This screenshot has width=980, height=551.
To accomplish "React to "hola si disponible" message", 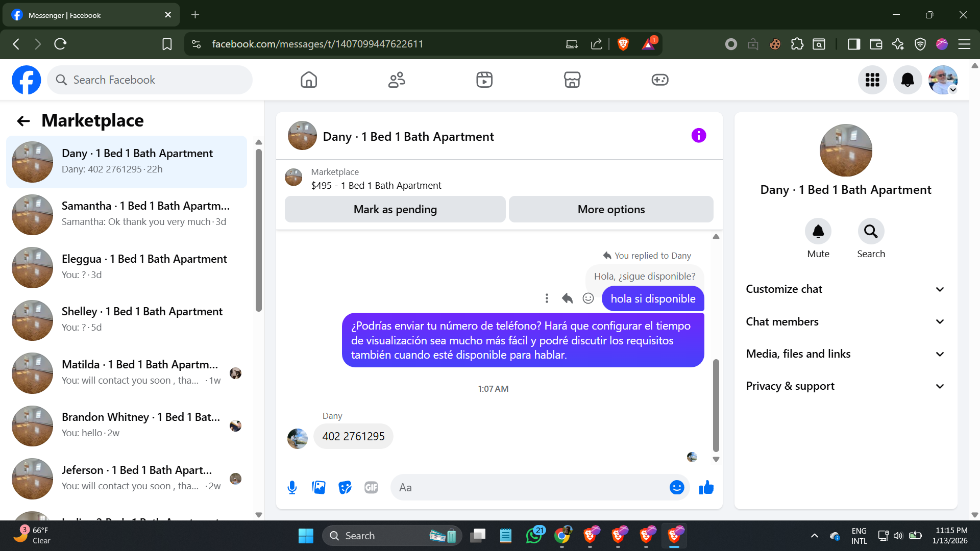I will point(588,298).
